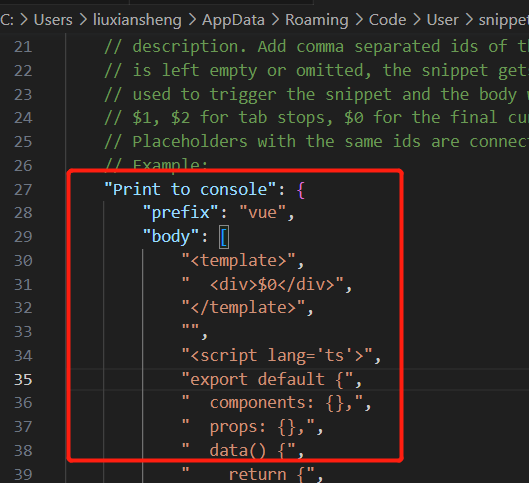Image resolution: width=529 pixels, height=483 pixels.
Task: Click the pink opening curly brace
Action: [301, 190]
